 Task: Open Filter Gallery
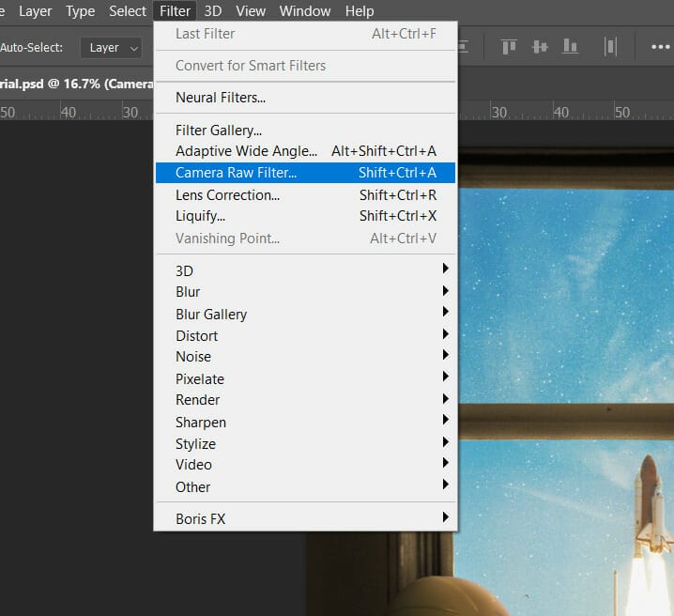click(305, 131)
